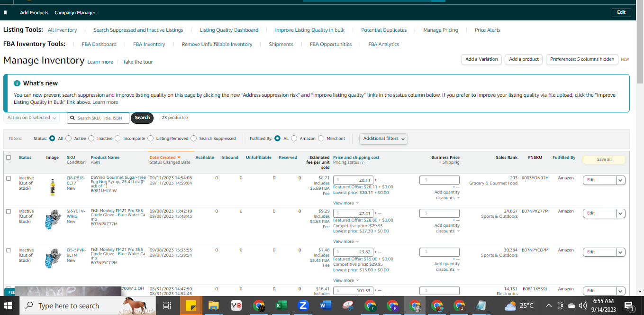Expand View more under the 27.41 price
Screen dimensions: 644x315
(346, 241)
